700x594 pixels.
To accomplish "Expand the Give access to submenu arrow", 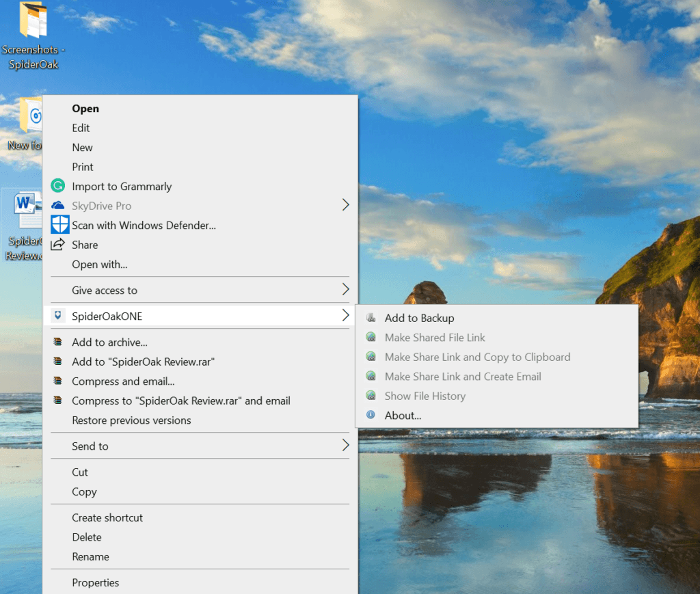I will pyautogui.click(x=345, y=289).
